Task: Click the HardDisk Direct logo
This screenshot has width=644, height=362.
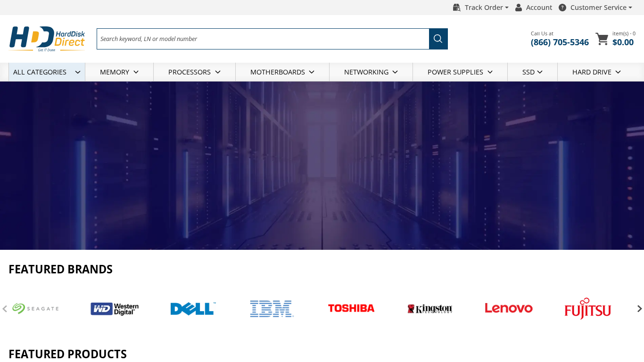Action: (47, 39)
